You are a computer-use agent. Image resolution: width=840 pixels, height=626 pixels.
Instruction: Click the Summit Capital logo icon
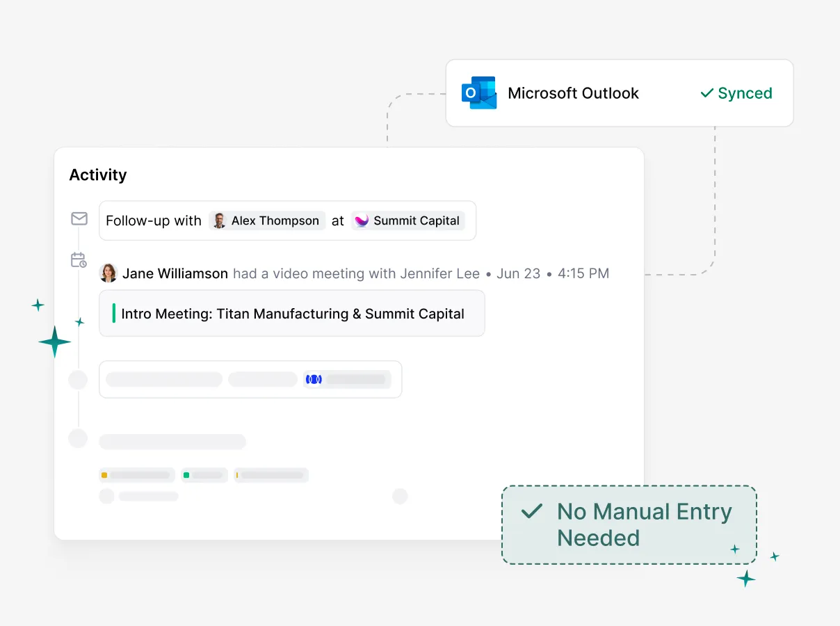362,220
